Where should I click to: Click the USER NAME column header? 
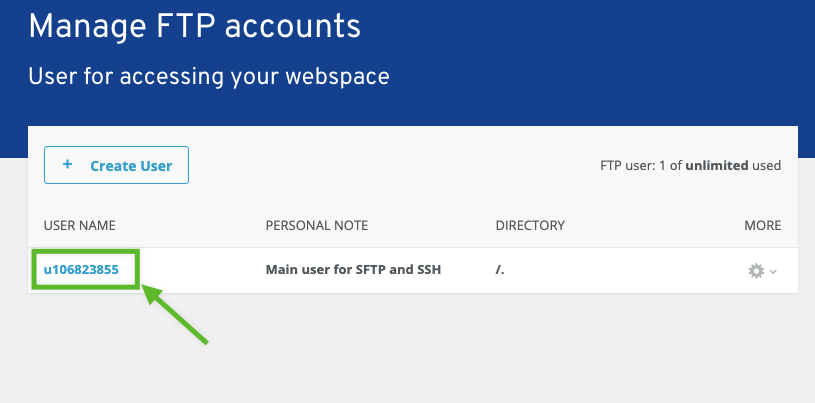(80, 225)
